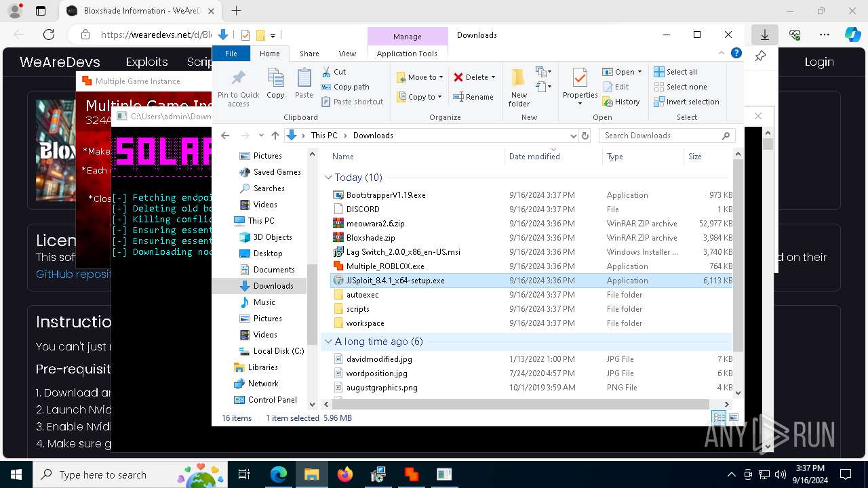Viewport: 868px width, 488px height.
Task: Click Paste shortcut command
Action: click(352, 102)
